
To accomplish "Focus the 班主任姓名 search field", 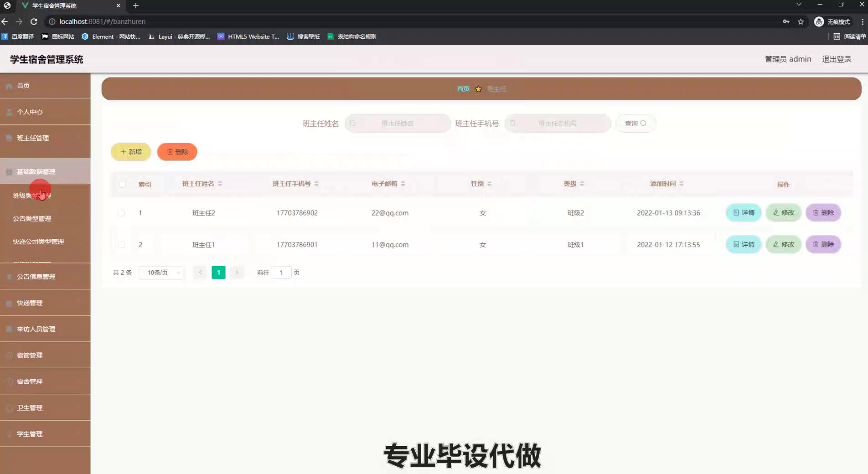I will tap(398, 123).
